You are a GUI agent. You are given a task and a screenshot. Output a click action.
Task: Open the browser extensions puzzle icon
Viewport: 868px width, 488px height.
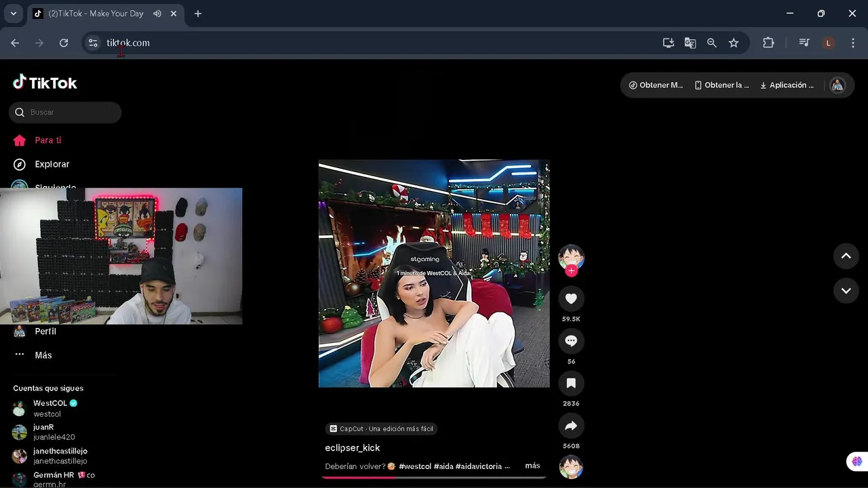pos(768,43)
